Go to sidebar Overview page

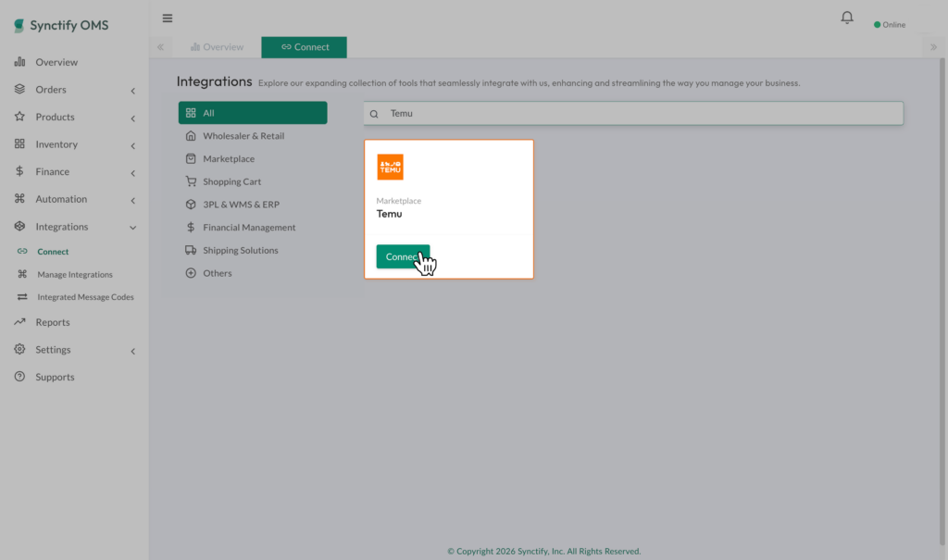[56, 62]
